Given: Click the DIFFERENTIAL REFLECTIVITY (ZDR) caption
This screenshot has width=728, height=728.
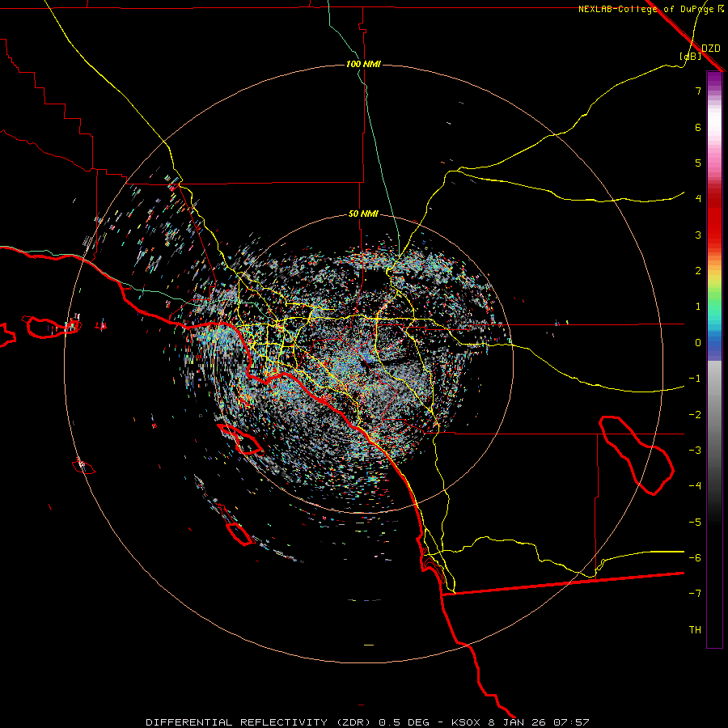Looking at the screenshot, I should coord(258,722).
